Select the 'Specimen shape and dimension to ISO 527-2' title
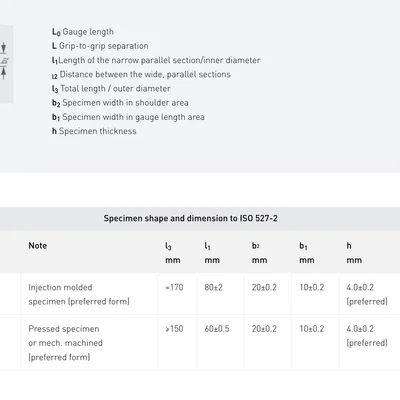400x400 pixels. 190,218
